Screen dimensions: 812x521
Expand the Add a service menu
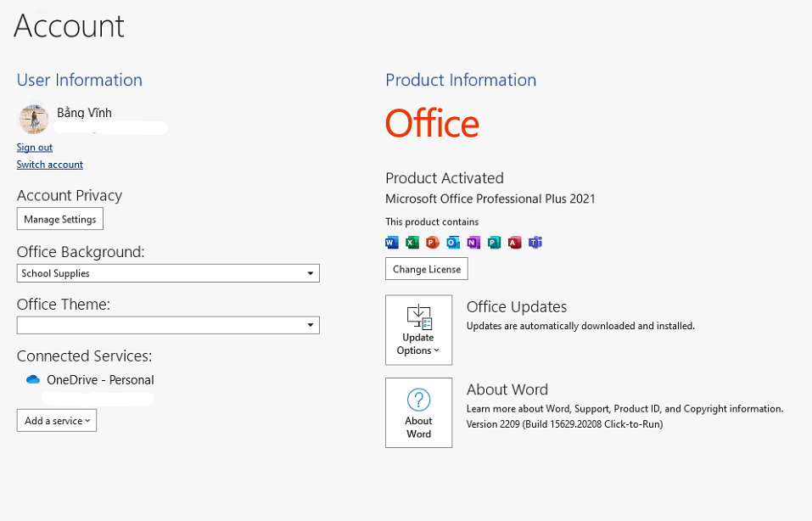click(57, 420)
